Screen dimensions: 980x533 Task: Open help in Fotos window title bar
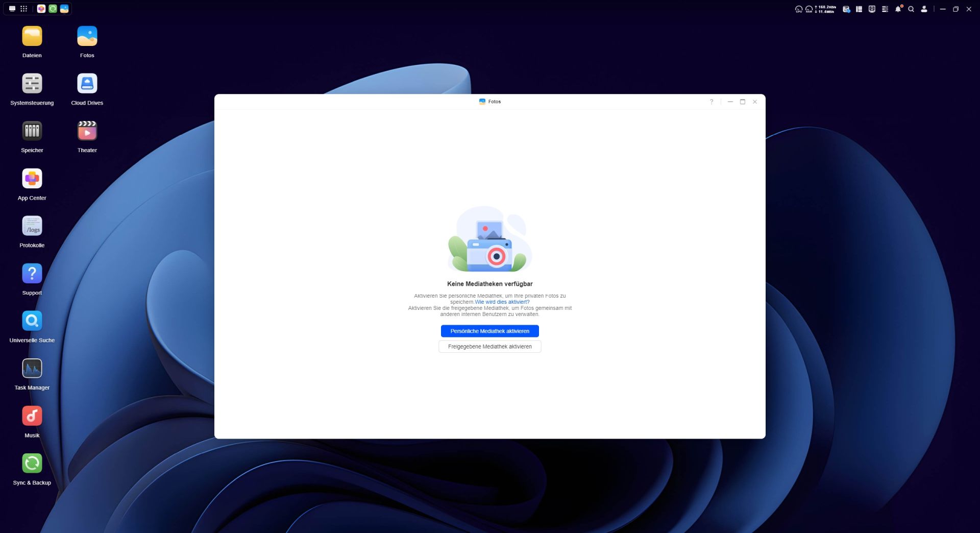tap(711, 102)
